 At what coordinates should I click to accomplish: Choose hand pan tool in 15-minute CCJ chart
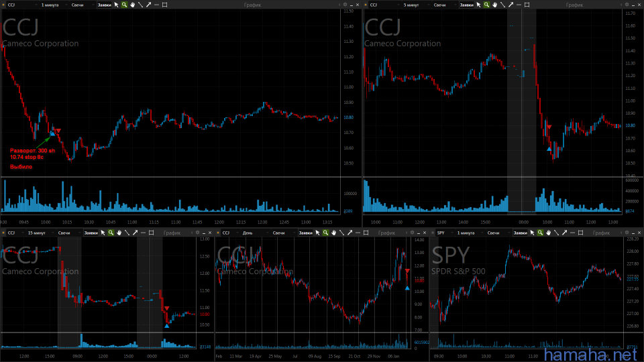tap(119, 233)
